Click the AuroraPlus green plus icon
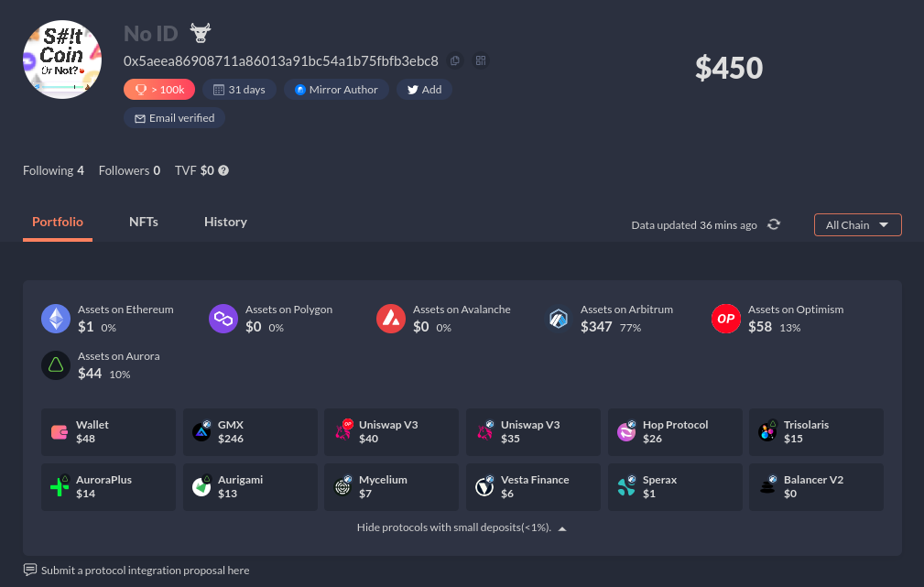Screen dimensions: 924x587 (60, 486)
